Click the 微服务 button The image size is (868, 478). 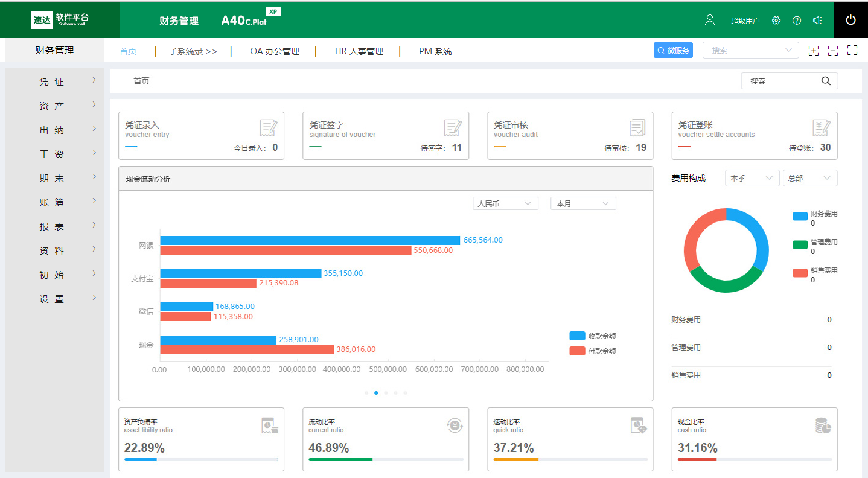pos(673,51)
